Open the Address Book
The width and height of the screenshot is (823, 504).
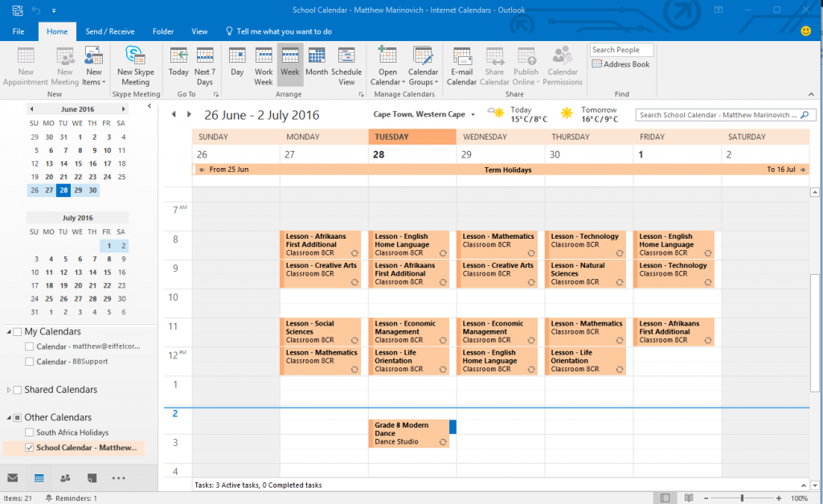pos(620,64)
